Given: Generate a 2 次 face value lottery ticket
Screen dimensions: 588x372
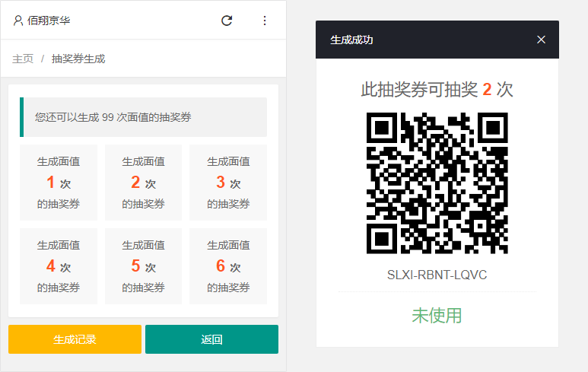Looking at the screenshot, I should click(x=143, y=183).
